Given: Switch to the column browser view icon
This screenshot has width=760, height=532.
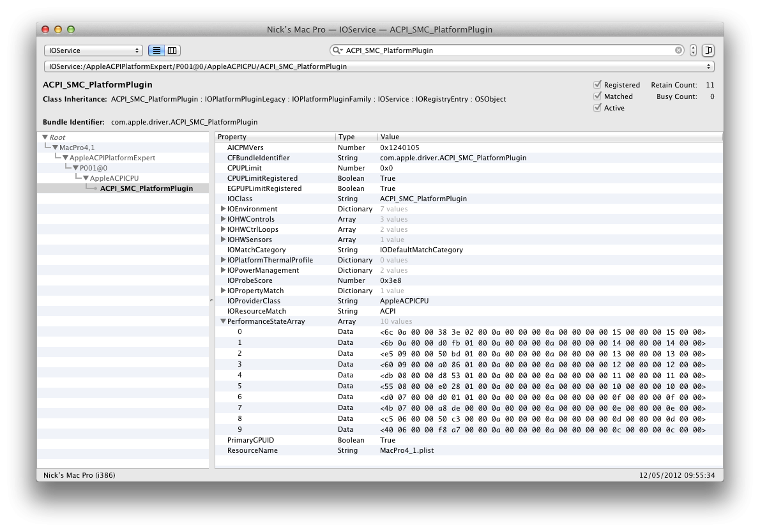Looking at the screenshot, I should [172, 50].
